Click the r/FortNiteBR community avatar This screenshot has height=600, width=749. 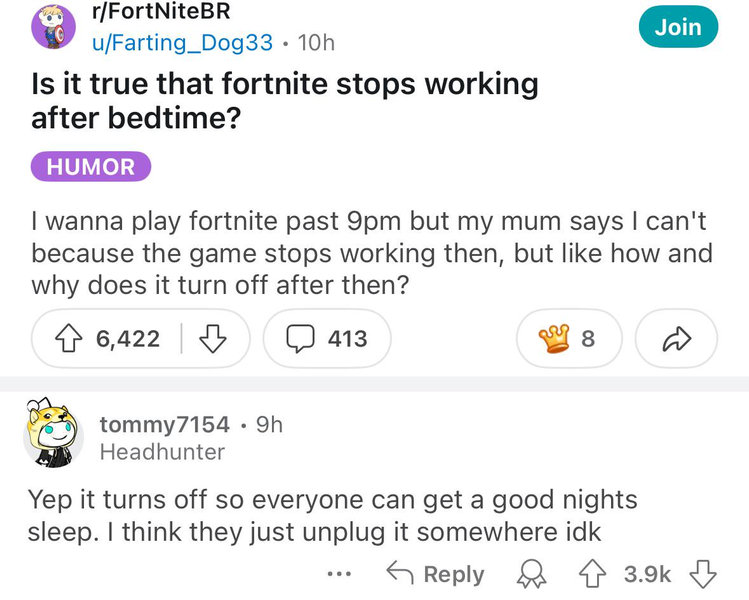coord(53,27)
